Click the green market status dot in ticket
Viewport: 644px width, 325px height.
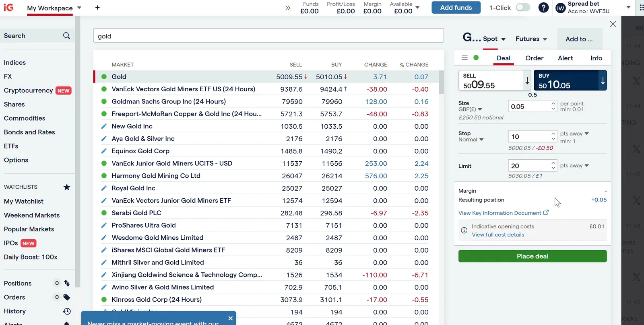(476, 58)
